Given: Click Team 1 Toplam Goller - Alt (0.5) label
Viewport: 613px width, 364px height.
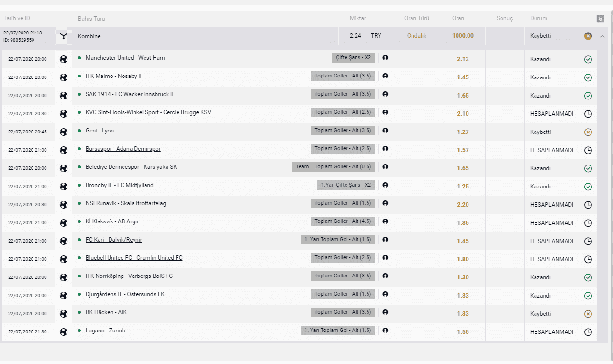Looking at the screenshot, I should [x=333, y=167].
